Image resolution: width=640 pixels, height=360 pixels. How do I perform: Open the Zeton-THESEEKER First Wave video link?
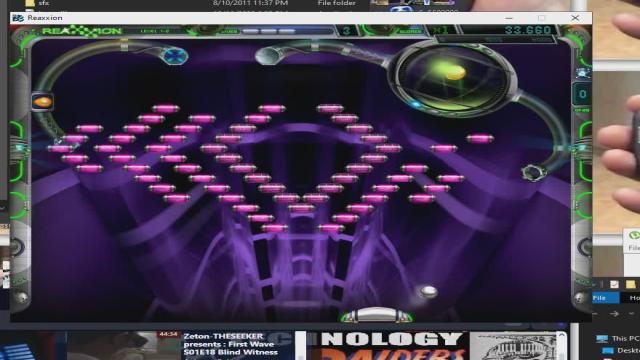tap(231, 344)
